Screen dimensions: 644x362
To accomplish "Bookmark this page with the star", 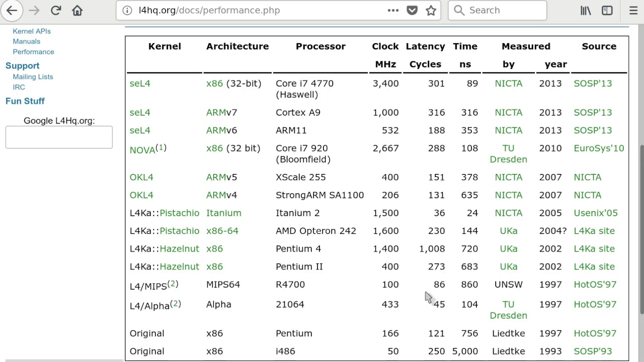I will tap(431, 10).
